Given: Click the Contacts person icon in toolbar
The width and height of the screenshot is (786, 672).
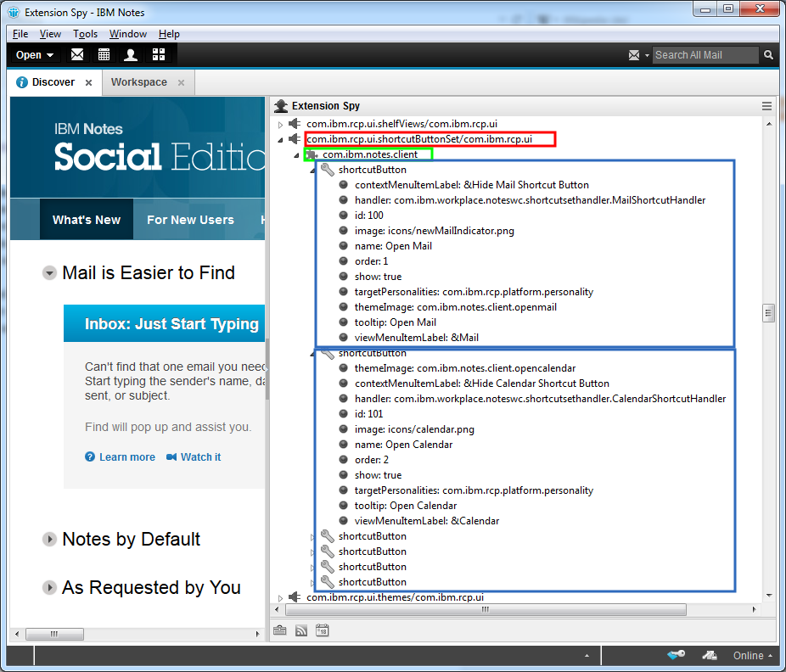Looking at the screenshot, I should pos(131,55).
